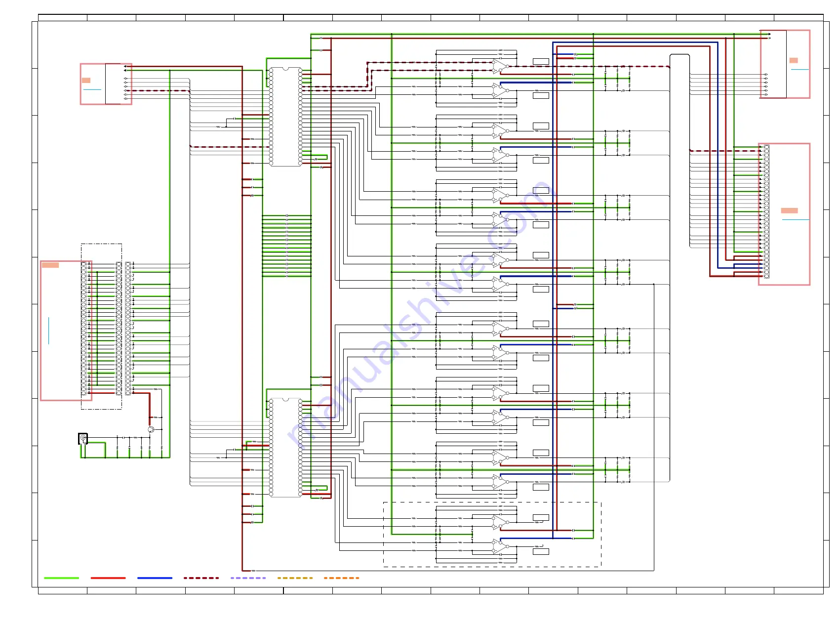Select the orange dashed legend line
The image size is (840, 624).
341,578
